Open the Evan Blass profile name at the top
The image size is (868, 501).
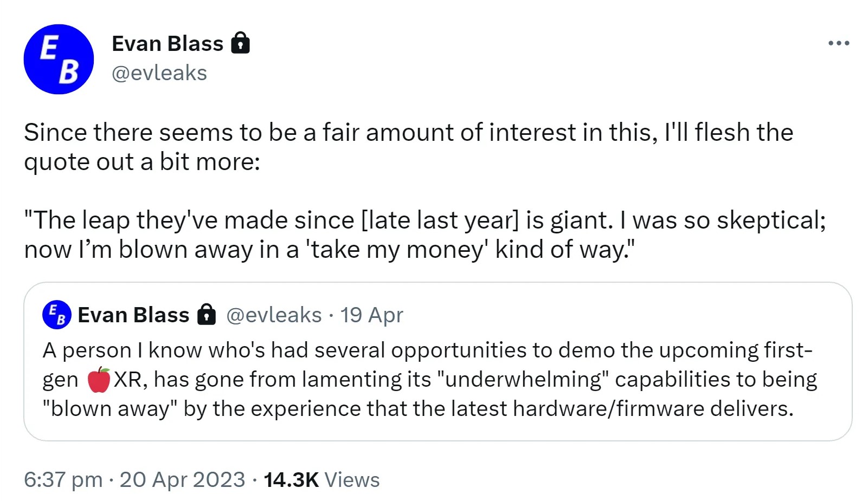coord(167,43)
